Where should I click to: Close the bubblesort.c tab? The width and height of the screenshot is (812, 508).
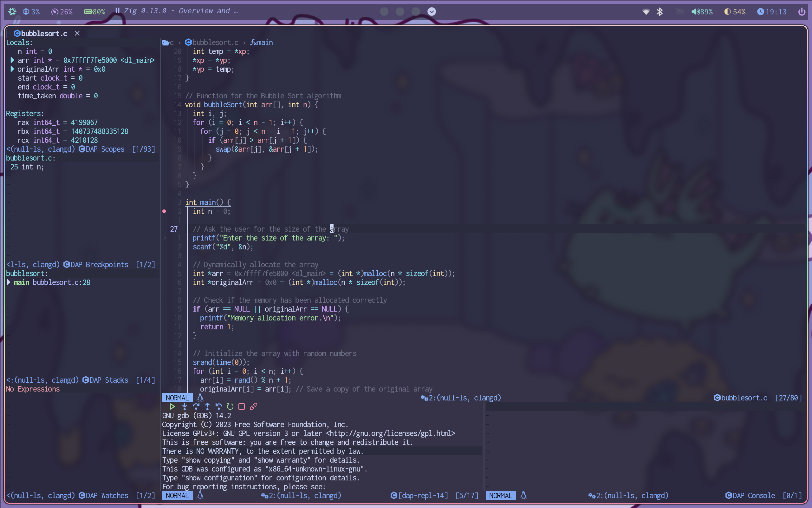[x=77, y=33]
